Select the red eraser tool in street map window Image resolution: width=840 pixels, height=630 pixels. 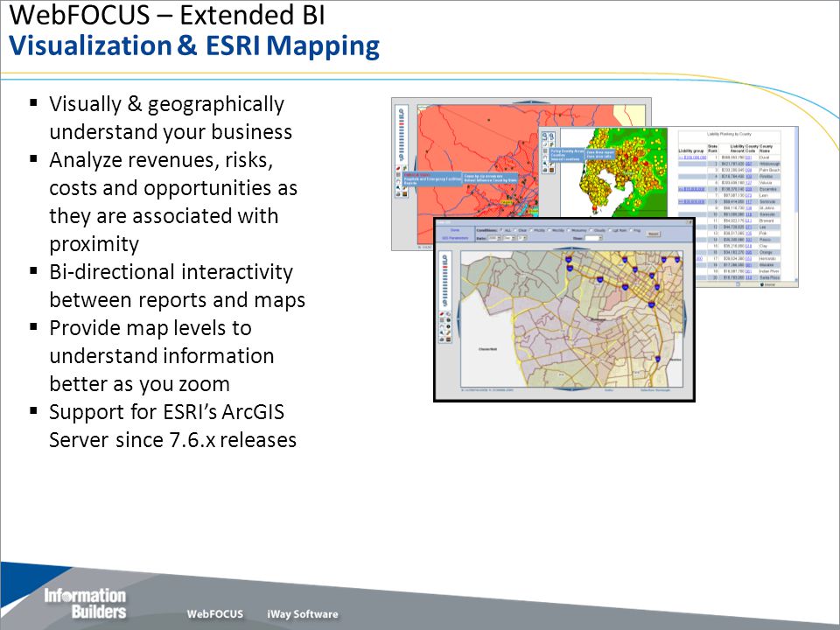coord(441,313)
